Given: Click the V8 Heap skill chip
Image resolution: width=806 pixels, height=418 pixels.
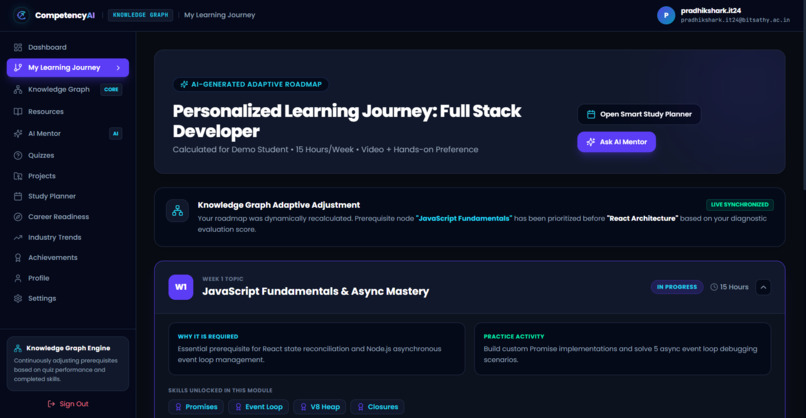Looking at the screenshot, I should [x=320, y=407].
